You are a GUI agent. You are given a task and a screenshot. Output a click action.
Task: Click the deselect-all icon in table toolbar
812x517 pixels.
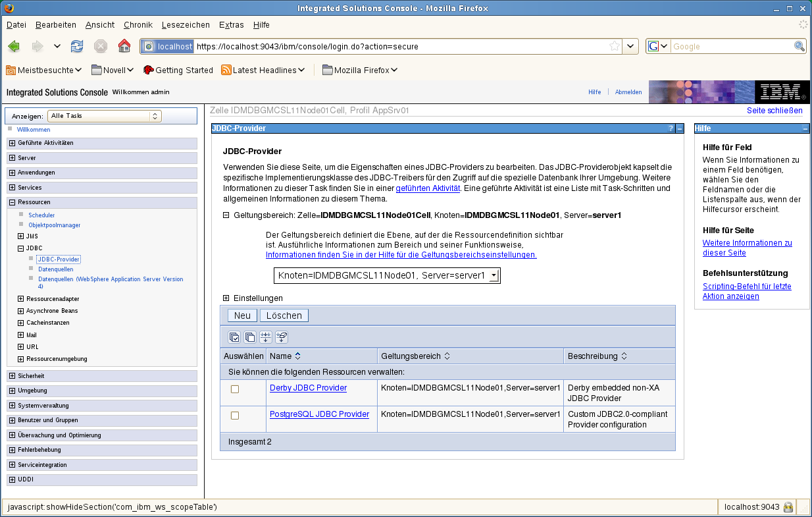250,337
